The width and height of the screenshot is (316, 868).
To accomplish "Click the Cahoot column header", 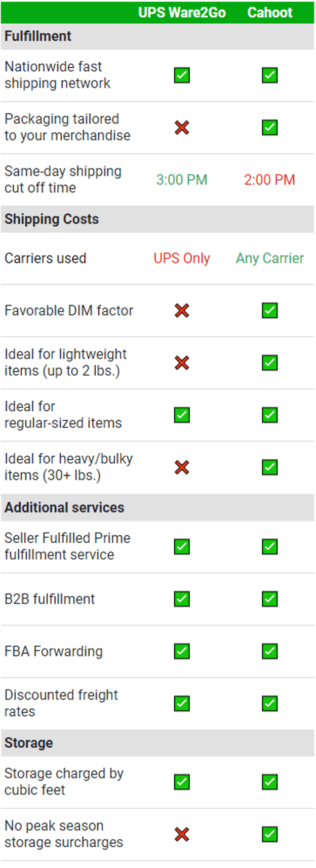I will [270, 12].
